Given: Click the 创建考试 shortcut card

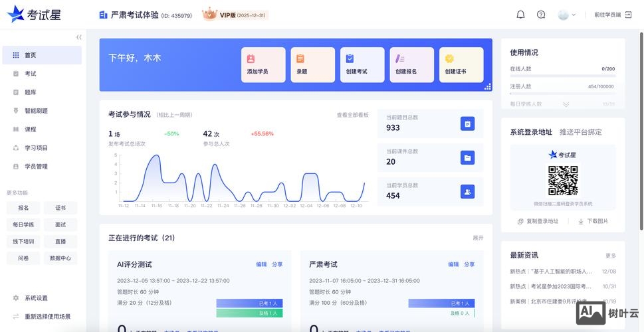Looking at the screenshot, I should pos(362,65).
